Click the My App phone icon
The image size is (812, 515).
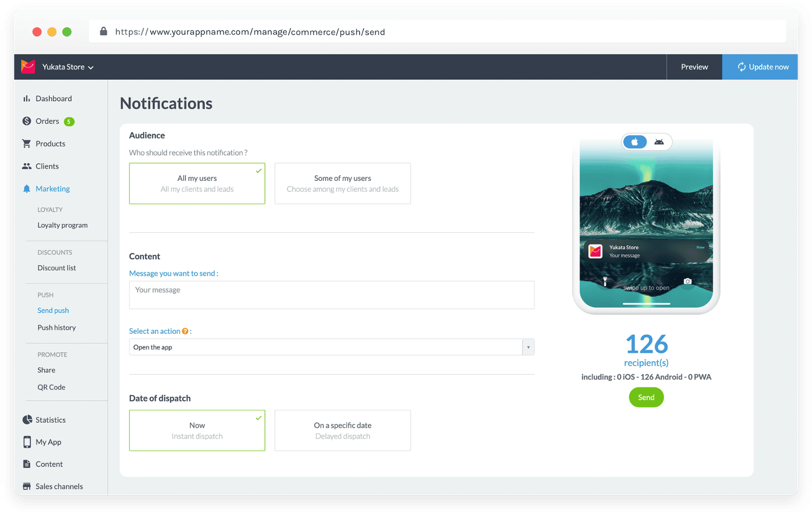click(x=27, y=442)
